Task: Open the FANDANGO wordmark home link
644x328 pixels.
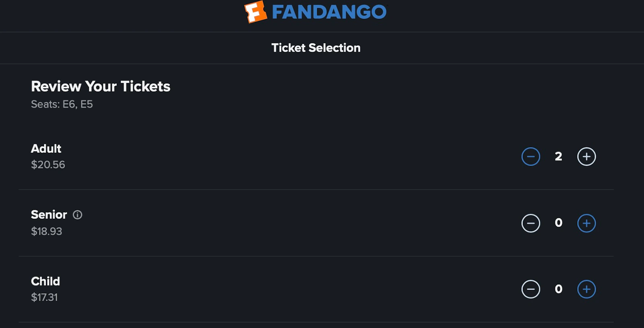Action: (x=329, y=12)
